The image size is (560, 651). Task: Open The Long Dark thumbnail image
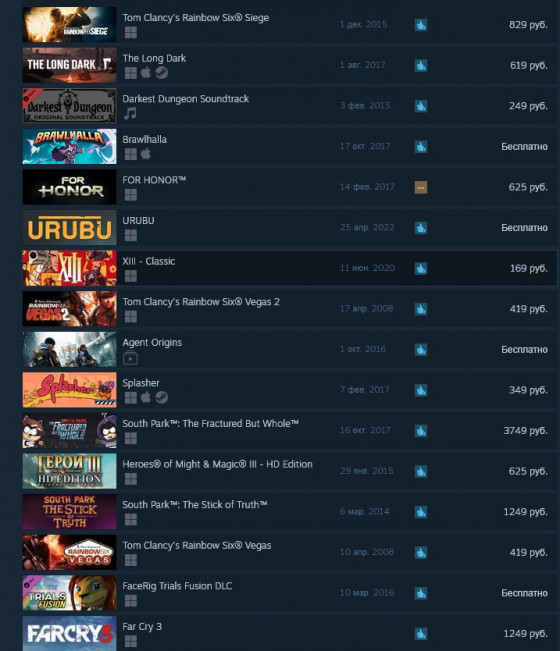(x=69, y=65)
